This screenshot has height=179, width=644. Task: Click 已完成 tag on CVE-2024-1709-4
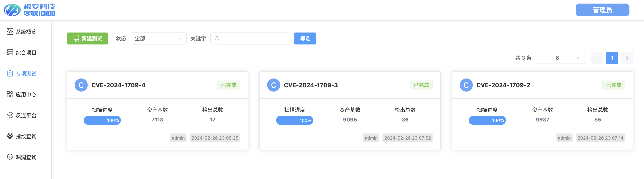[x=229, y=85]
